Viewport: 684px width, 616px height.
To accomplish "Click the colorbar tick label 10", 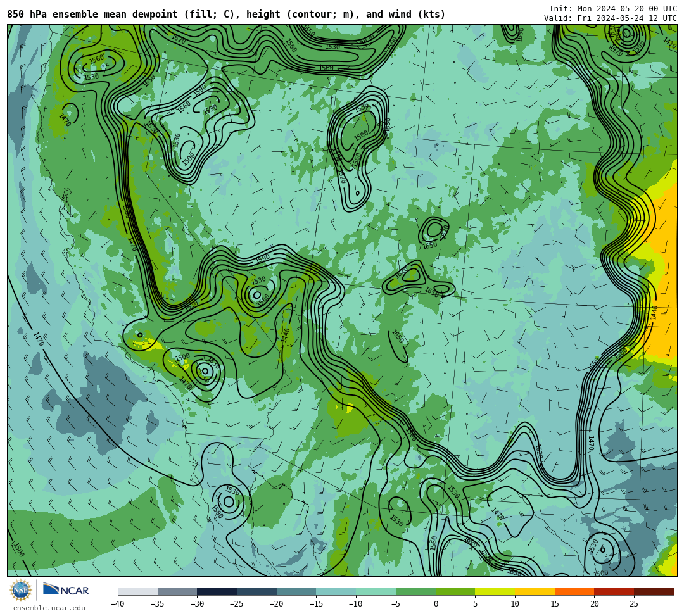I will tap(515, 604).
